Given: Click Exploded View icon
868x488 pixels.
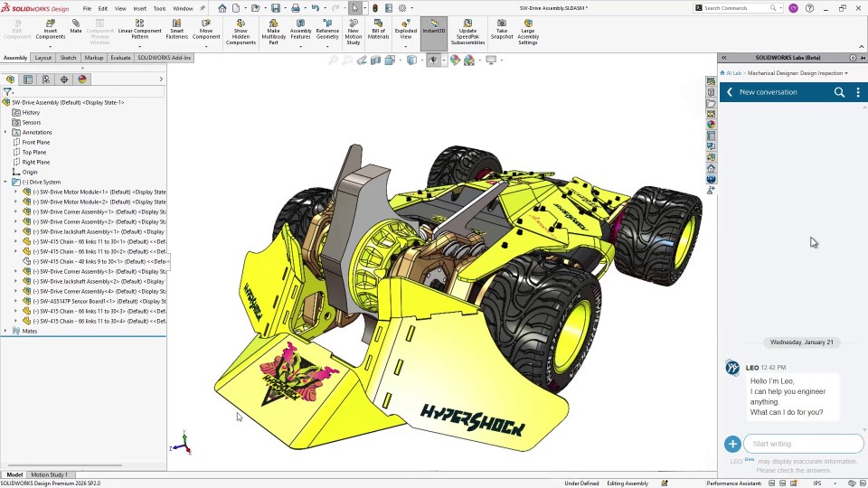Looking at the screenshot, I should (x=406, y=29).
